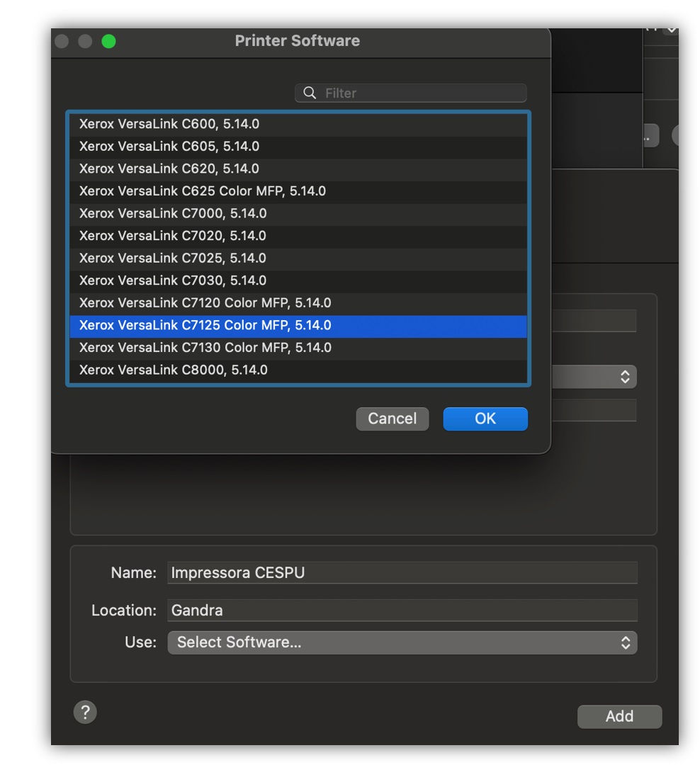Confirm printer software with OK
Image resolution: width=700 pixels, height=777 pixels.
click(485, 419)
